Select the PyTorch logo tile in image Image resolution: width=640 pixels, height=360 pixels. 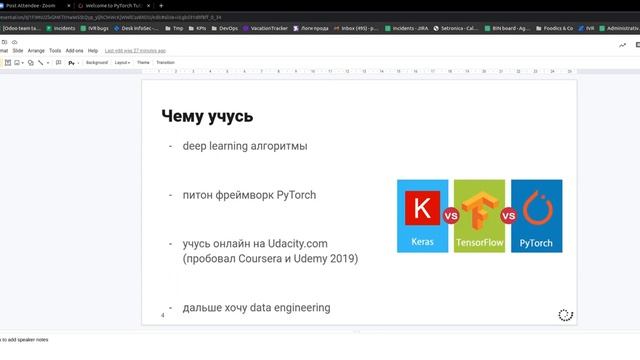(536, 216)
